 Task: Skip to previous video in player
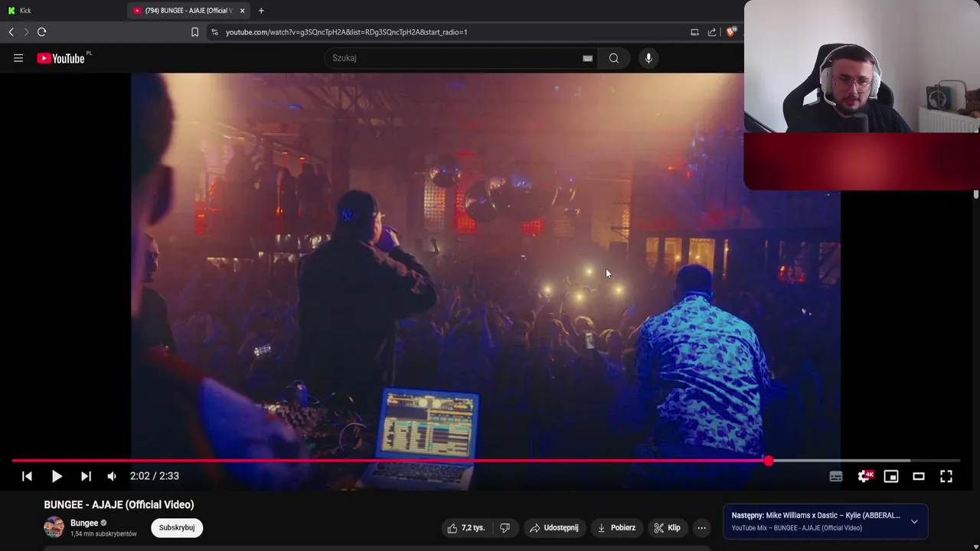tap(27, 476)
